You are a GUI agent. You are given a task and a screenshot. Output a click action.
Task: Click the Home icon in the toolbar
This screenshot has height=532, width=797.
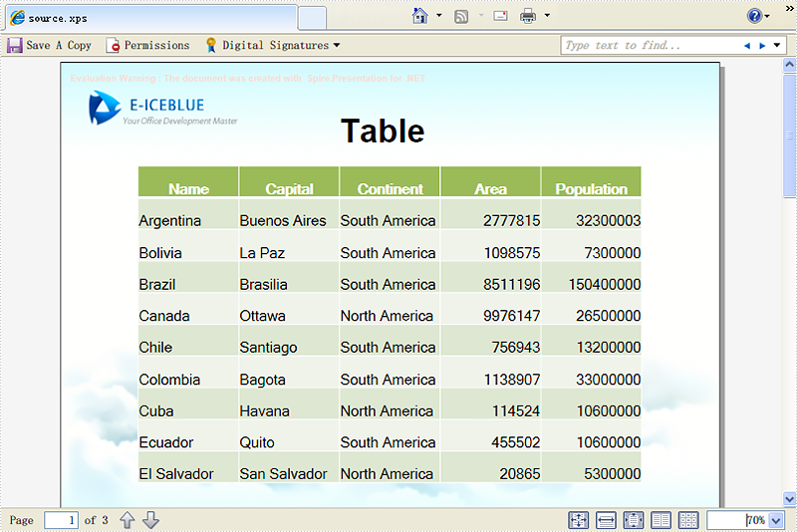click(419, 16)
